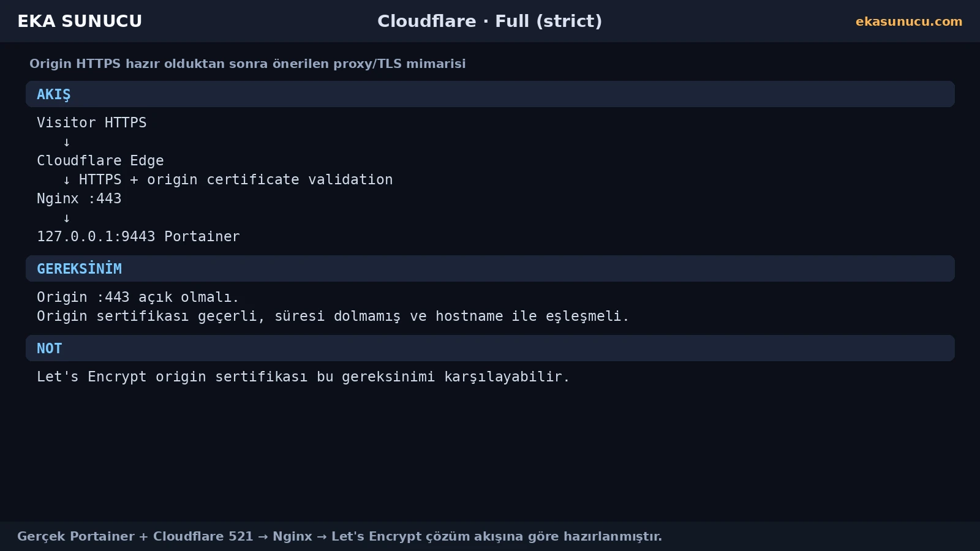This screenshot has height=551, width=980.
Task: Select the "Let's Encrypt origin sertifikası" note line
Action: tap(304, 377)
